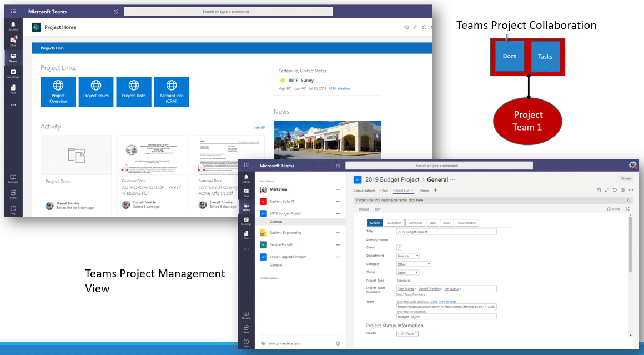Click search box in Budget Project window
The height and width of the screenshot is (355, 644).
pos(439,166)
